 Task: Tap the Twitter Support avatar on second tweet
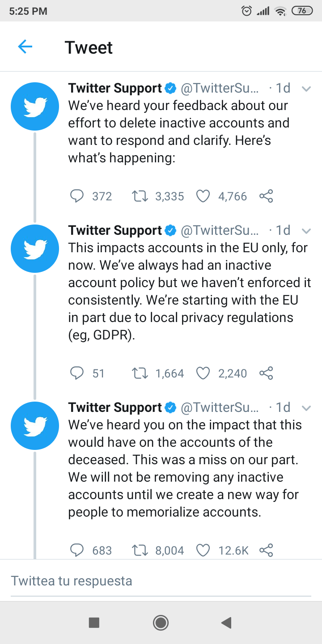coord(35,249)
